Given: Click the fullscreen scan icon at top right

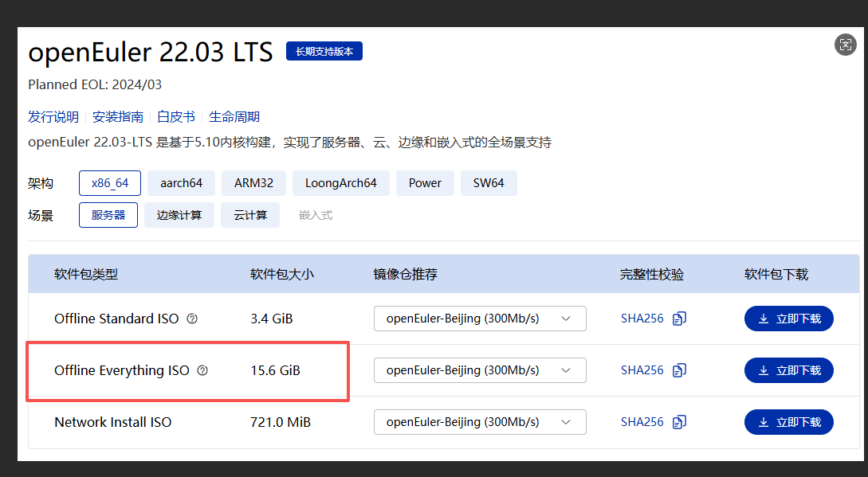Looking at the screenshot, I should (x=846, y=45).
